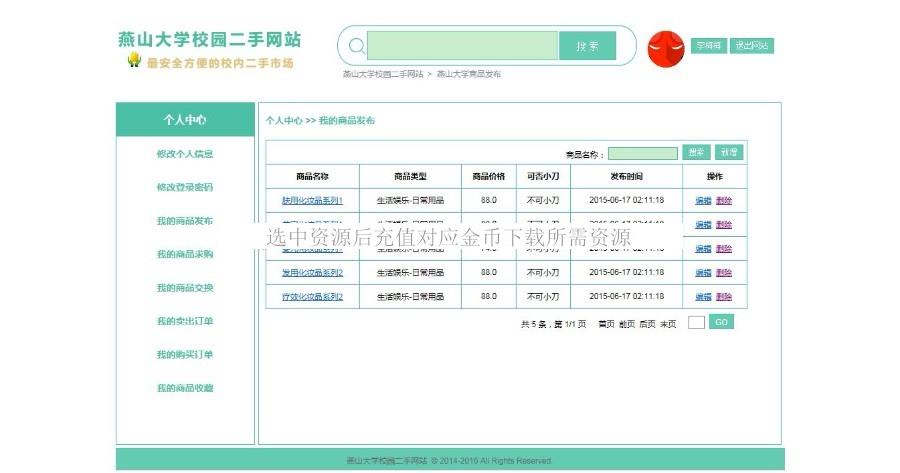Click the header 搜索 search button

tap(587, 45)
